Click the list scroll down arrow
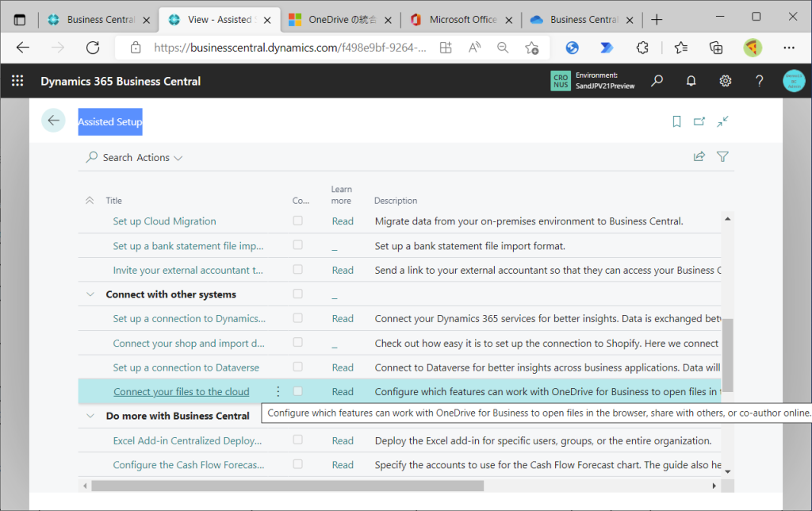The image size is (812, 511). [x=728, y=471]
